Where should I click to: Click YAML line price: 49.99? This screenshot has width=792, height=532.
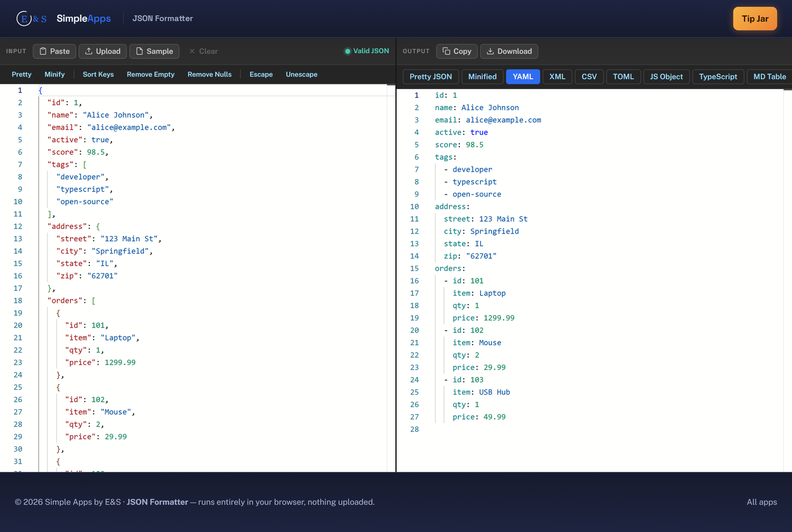click(x=479, y=417)
